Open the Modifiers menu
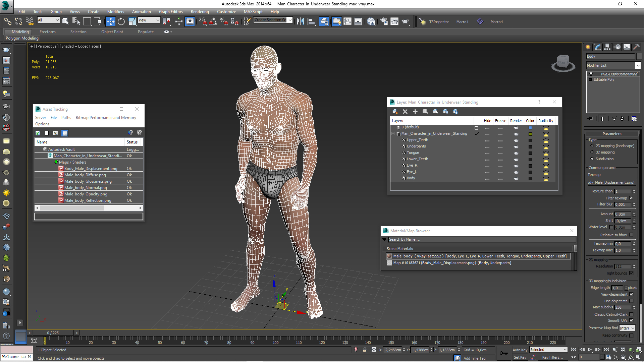The width and height of the screenshot is (644, 362). tap(115, 11)
